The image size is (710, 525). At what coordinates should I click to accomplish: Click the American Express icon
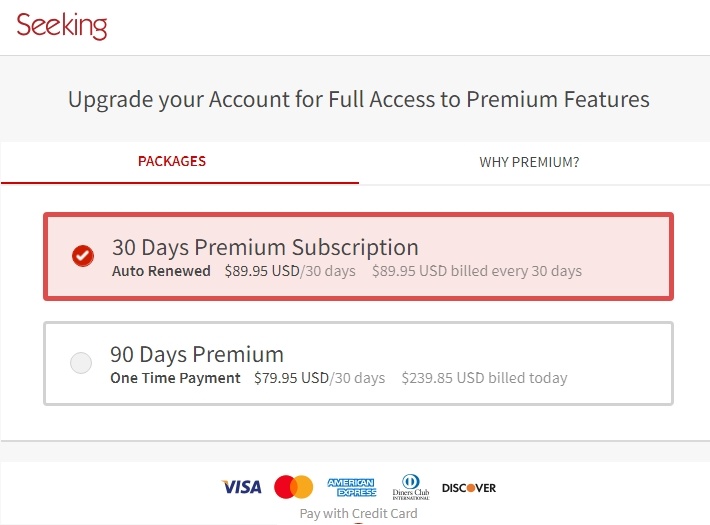click(x=352, y=487)
